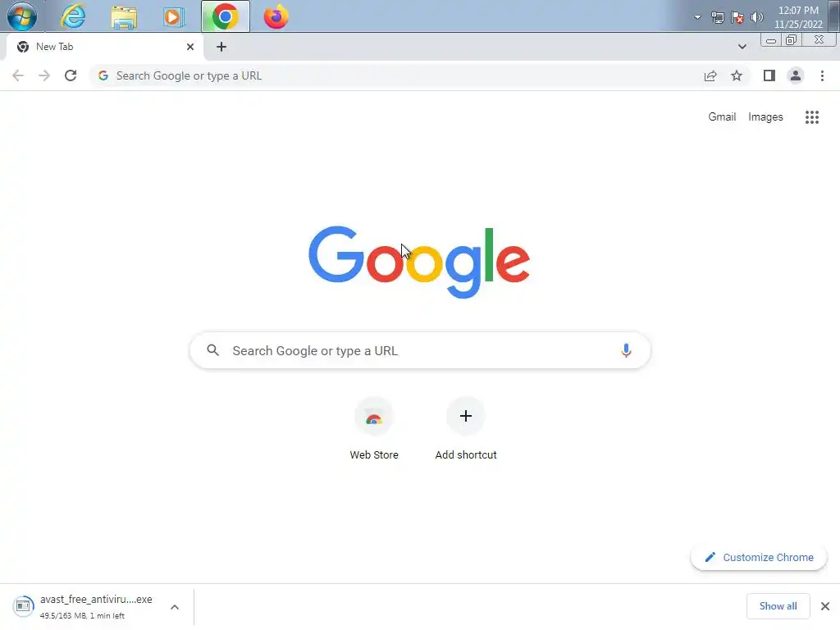Open Windows Media Player from the taskbar
Image resolution: width=840 pixels, height=630 pixels.
point(174,16)
